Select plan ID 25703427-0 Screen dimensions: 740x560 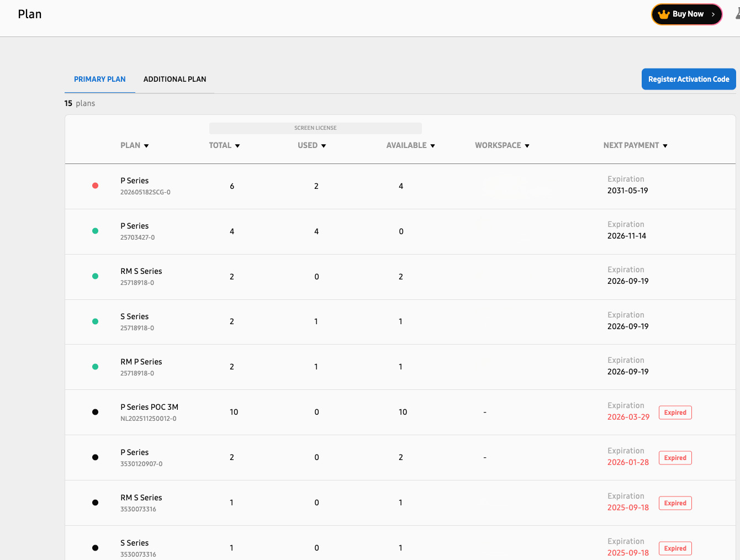click(138, 237)
